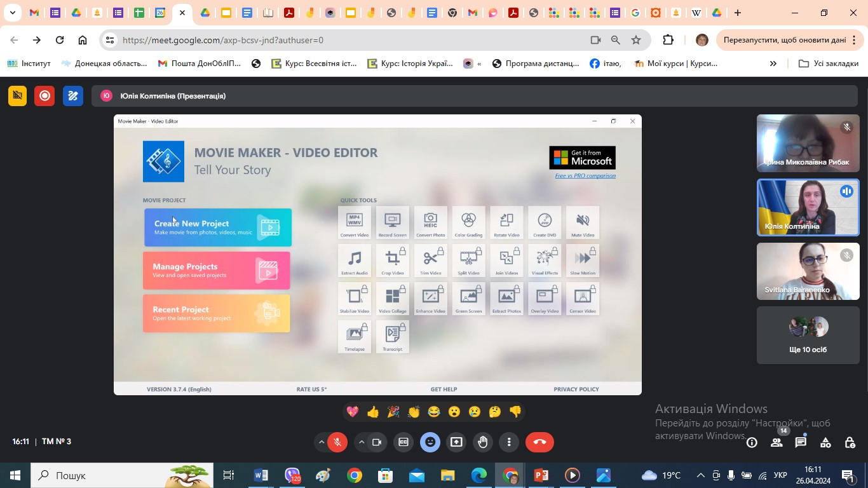
Task: Open Split Video tool
Action: pos(469,261)
